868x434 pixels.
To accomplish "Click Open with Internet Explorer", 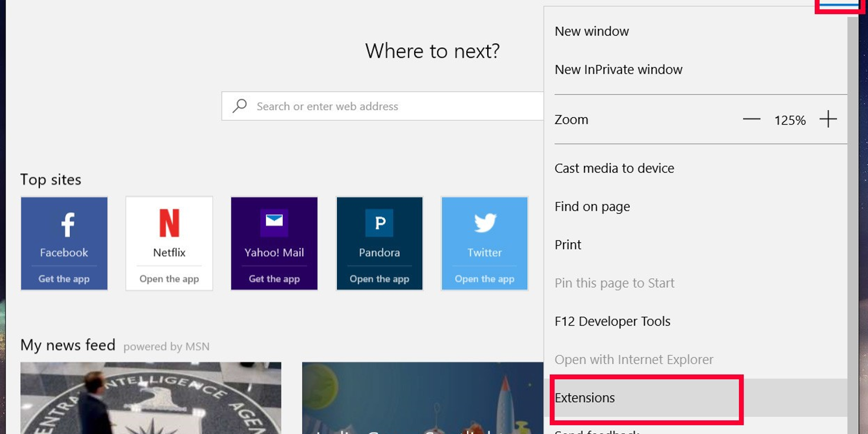I will pyautogui.click(x=696, y=360).
